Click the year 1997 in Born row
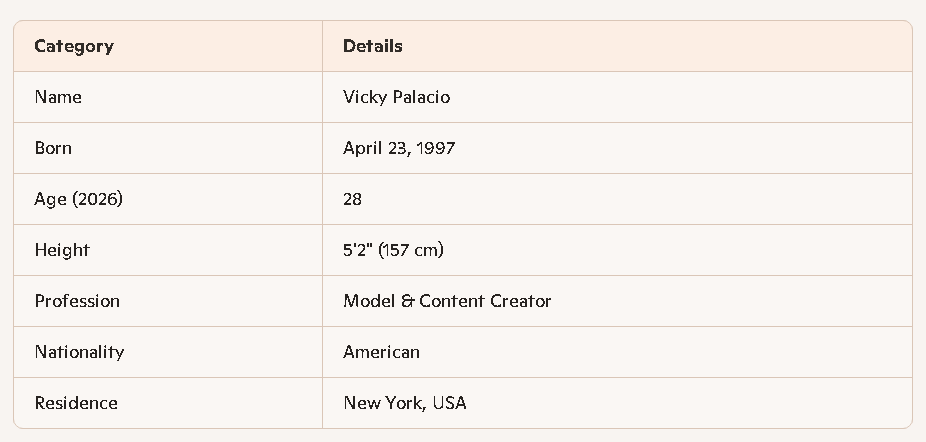The width and height of the screenshot is (926, 442). click(436, 148)
